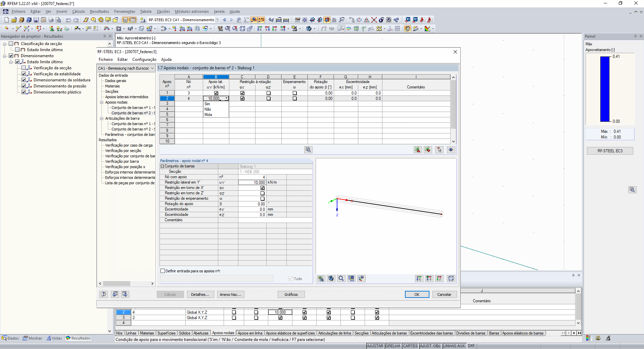This screenshot has height=349, width=644.
Task: Click the Gráficos button
Action: [291, 295]
